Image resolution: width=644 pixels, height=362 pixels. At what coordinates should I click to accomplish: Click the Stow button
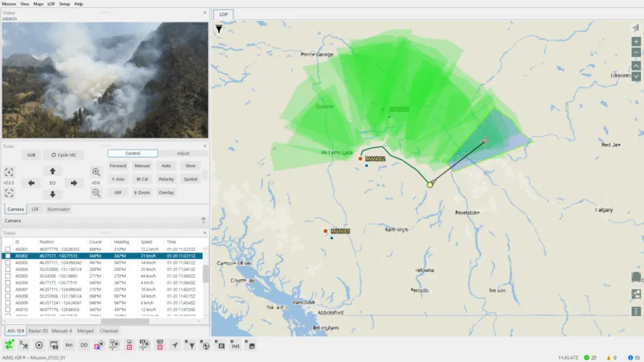190,166
